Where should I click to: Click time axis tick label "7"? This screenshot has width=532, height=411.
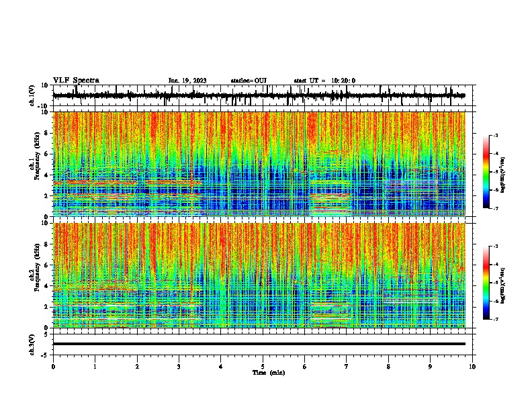coord(347,367)
